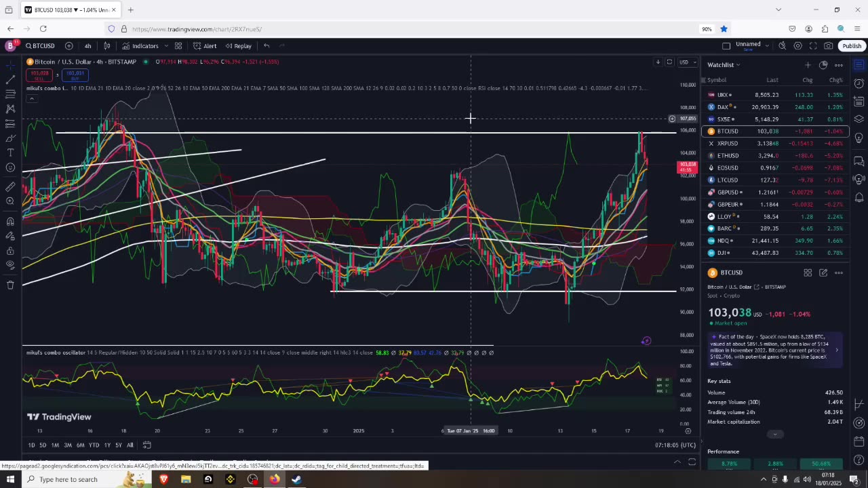This screenshot has width=868, height=488.
Task: Add symbol to watchlist with plus icon
Action: (808, 65)
